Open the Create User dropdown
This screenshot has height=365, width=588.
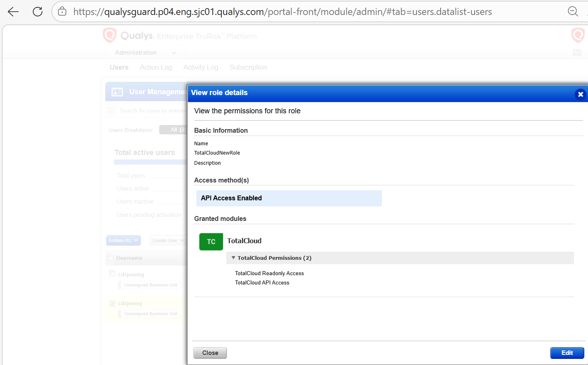click(168, 240)
